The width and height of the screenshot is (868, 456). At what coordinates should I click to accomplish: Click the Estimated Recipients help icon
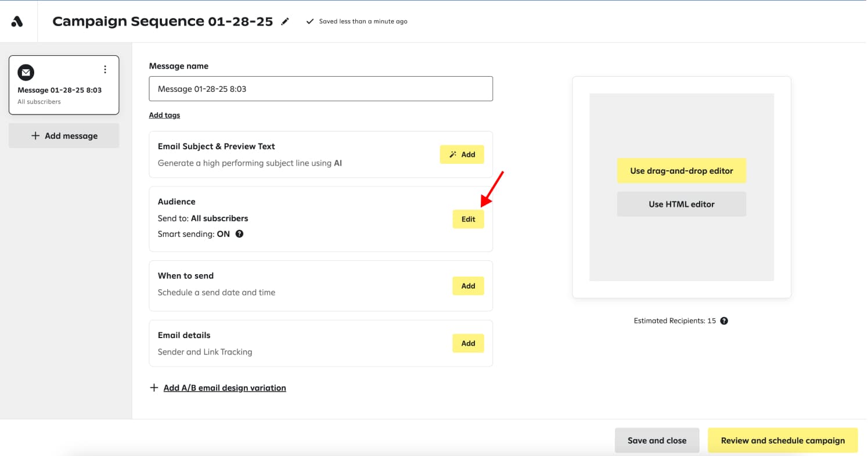pyautogui.click(x=724, y=321)
